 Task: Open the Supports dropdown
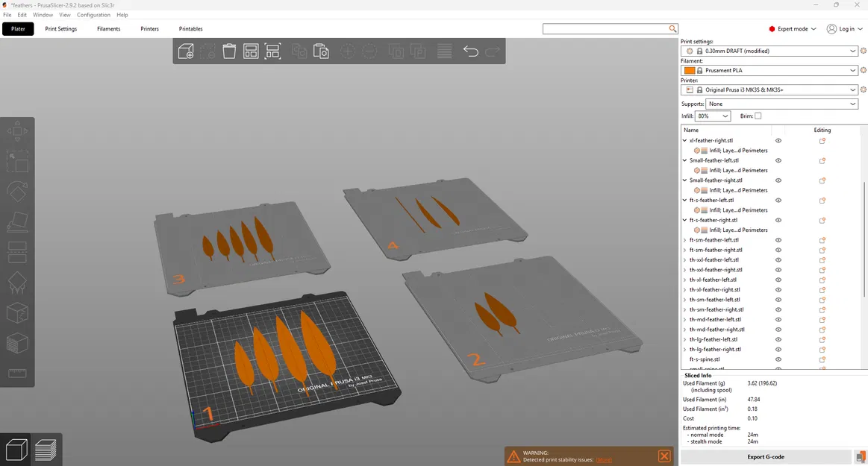pos(781,104)
